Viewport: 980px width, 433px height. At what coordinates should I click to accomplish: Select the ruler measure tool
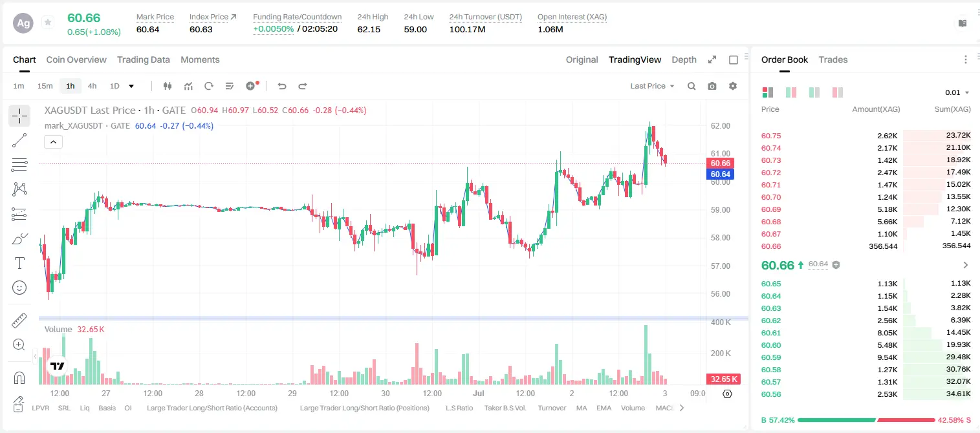tap(19, 321)
